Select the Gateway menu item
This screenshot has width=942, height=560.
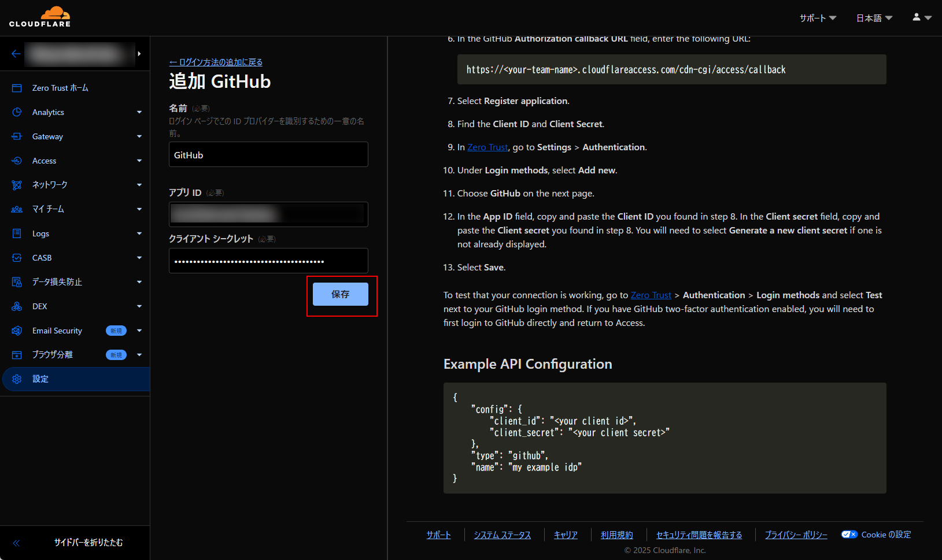pyautogui.click(x=75, y=136)
